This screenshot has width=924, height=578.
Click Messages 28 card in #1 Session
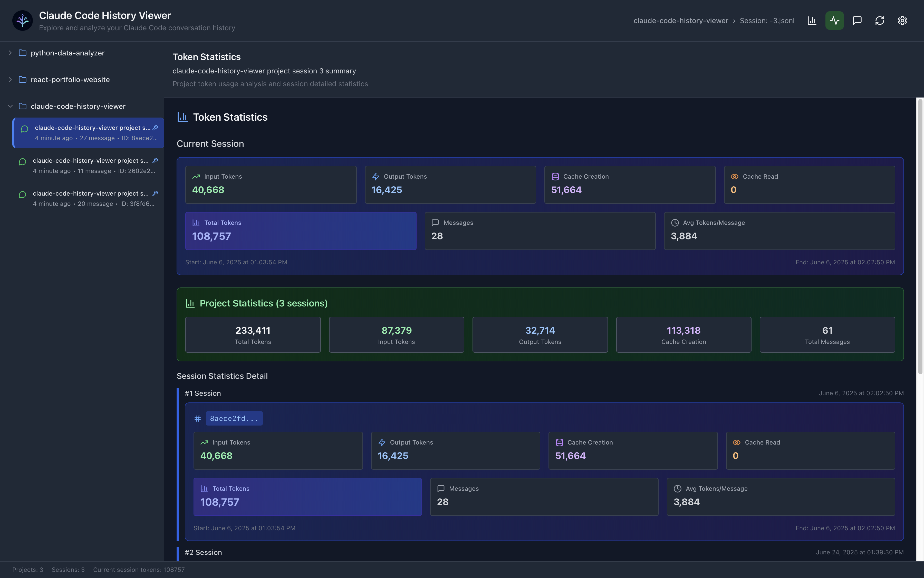click(x=544, y=497)
